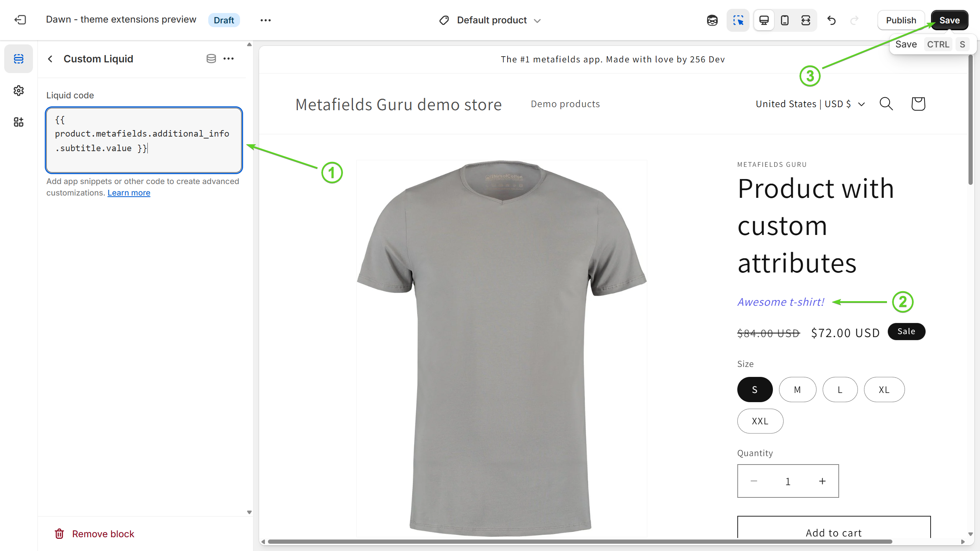Screen dimensions: 980x551
Task: Click inside the Liquid code textarea
Action: click(x=144, y=140)
